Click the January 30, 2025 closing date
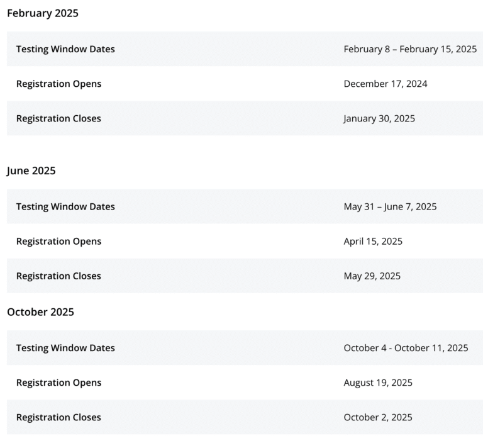The width and height of the screenshot is (483, 448). [379, 119]
